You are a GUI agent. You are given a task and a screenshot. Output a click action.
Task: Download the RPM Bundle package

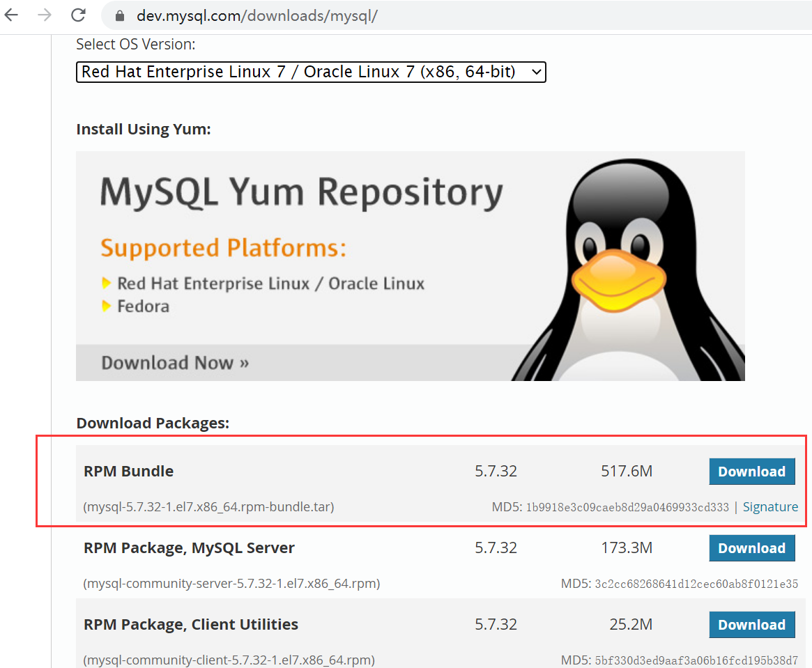(x=751, y=472)
